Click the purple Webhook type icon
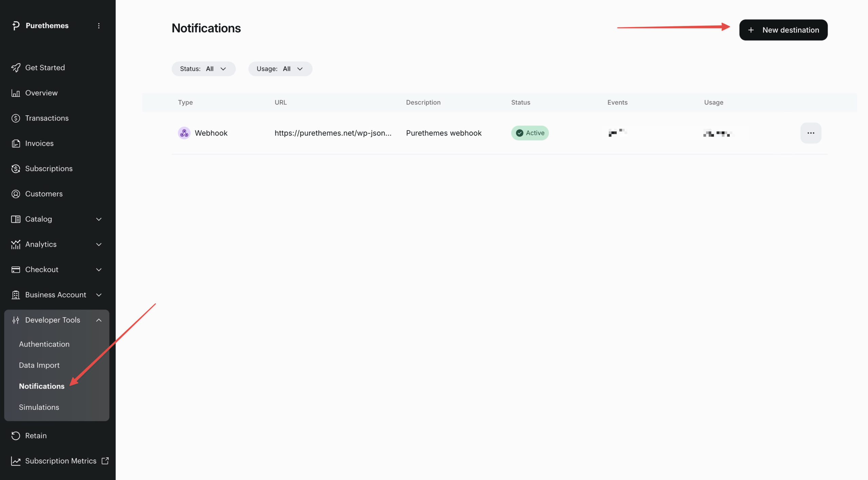Image resolution: width=868 pixels, height=480 pixels. click(x=184, y=133)
